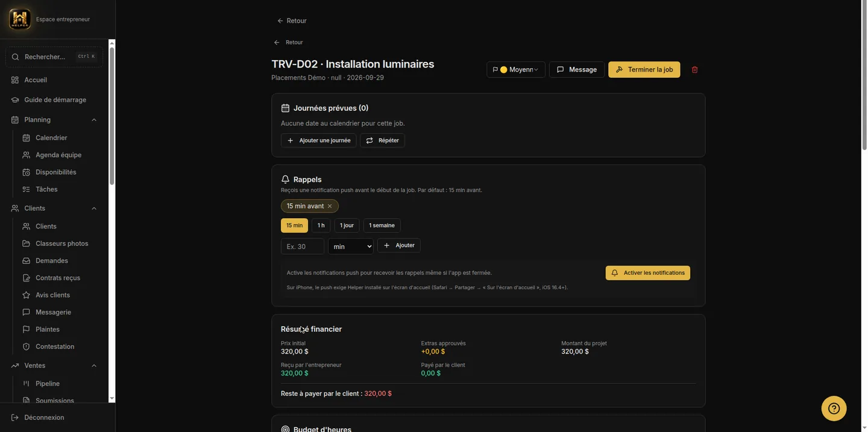Select the 15 min reminder preset

pyautogui.click(x=294, y=225)
